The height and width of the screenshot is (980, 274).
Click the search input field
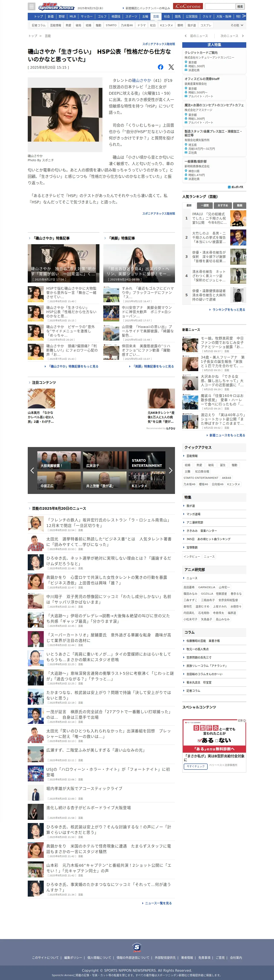pyautogui.click(x=220, y=6)
